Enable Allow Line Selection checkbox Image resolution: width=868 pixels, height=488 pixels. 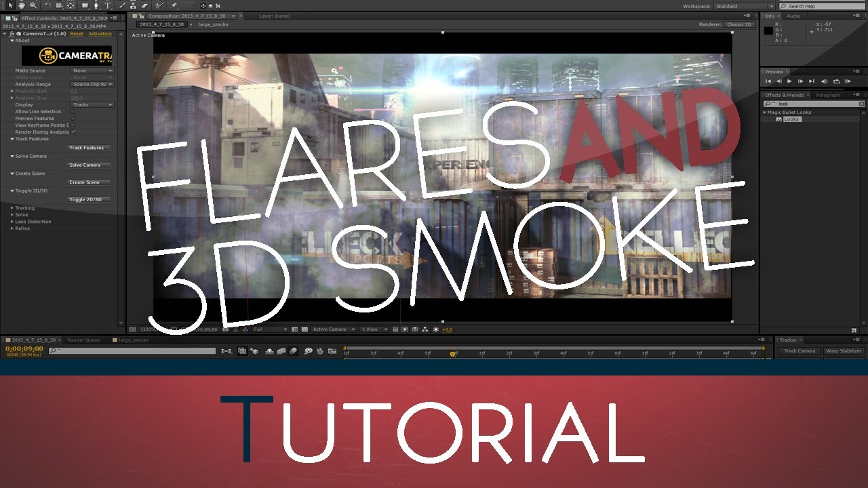[x=73, y=111]
